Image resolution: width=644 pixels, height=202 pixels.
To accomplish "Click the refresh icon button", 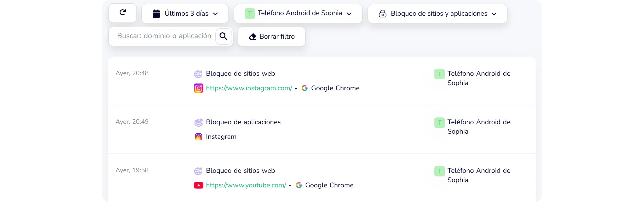I will coord(123,13).
